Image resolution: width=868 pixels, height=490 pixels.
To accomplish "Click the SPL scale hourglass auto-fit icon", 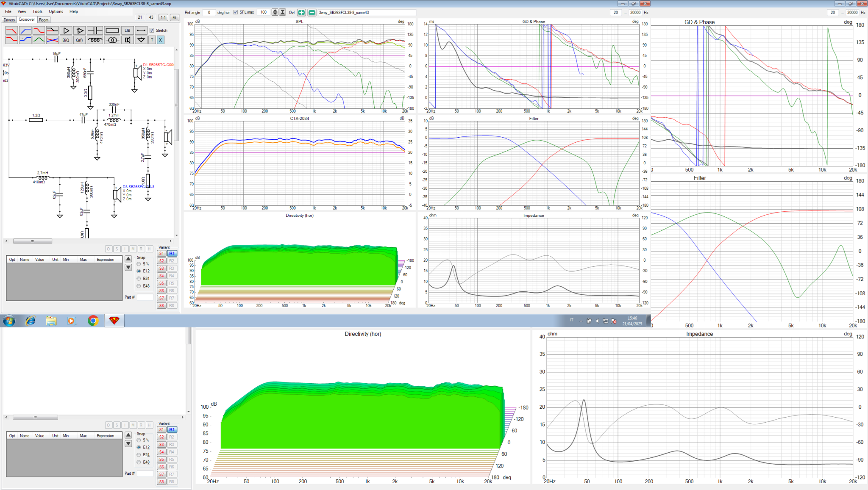I will point(283,12).
